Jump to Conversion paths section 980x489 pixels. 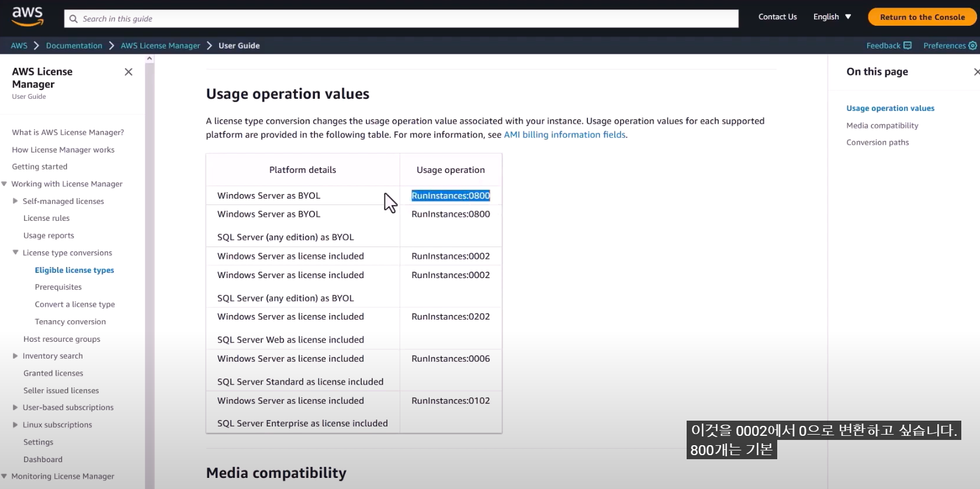pos(877,143)
